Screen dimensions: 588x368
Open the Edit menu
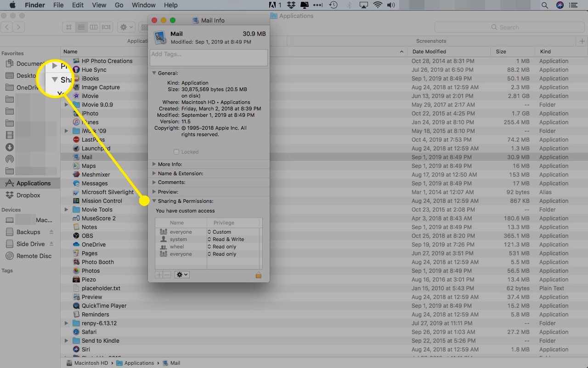(78, 5)
